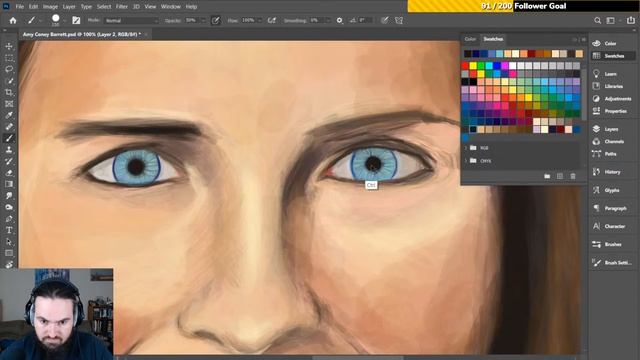Go to the Home screen icon
Viewport: 640px width, 360px height.
pyautogui.click(x=13, y=20)
